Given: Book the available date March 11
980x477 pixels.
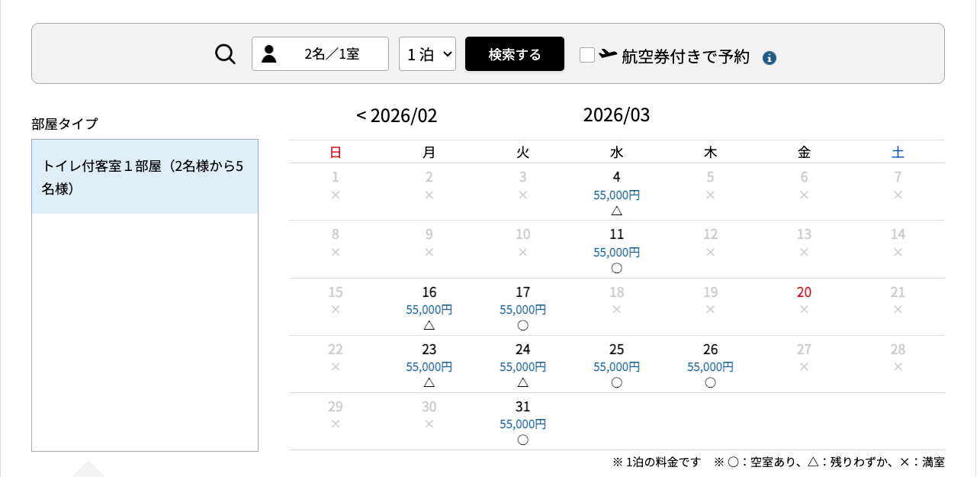Looking at the screenshot, I should coord(616,252).
